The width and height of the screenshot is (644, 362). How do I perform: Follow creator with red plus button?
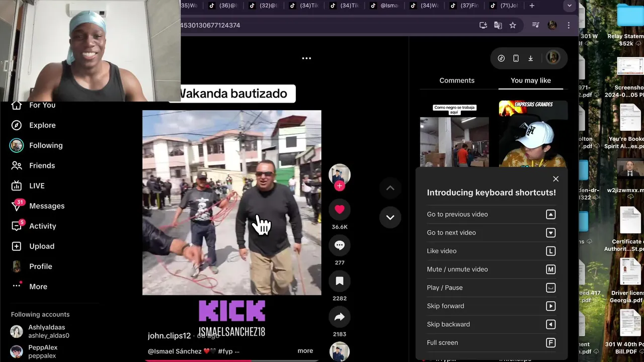[340, 186]
